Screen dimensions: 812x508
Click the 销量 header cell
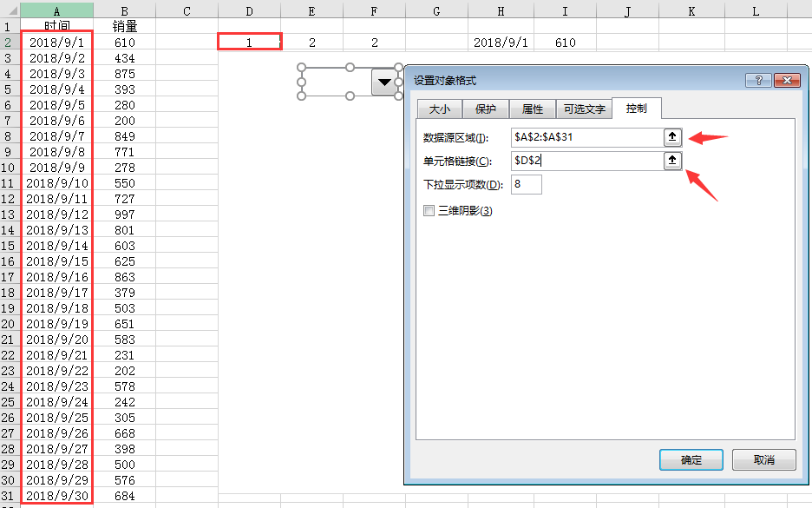pyautogui.click(x=124, y=26)
